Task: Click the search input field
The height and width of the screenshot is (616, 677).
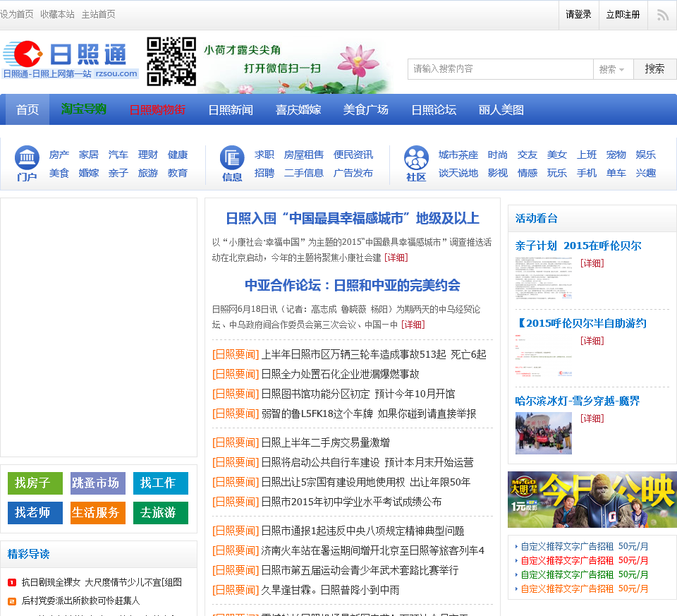Action: click(501, 69)
